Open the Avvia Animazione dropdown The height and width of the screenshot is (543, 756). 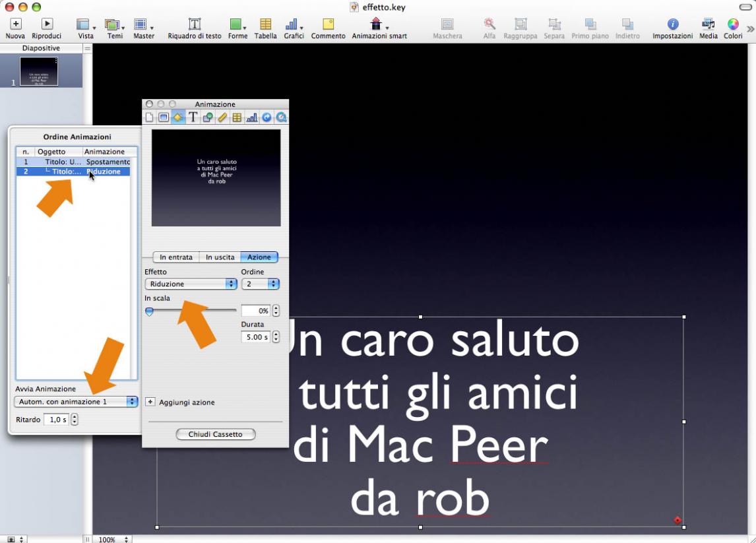[76, 402]
